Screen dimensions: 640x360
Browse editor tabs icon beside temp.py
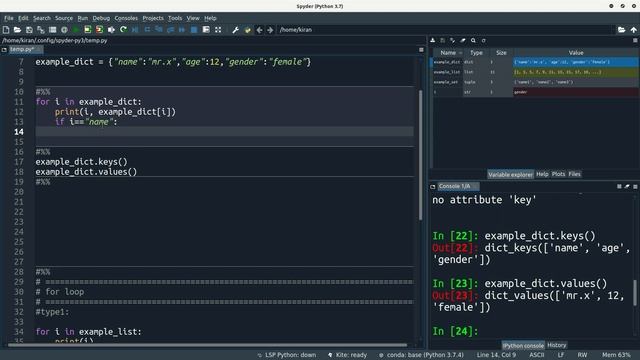4,50
